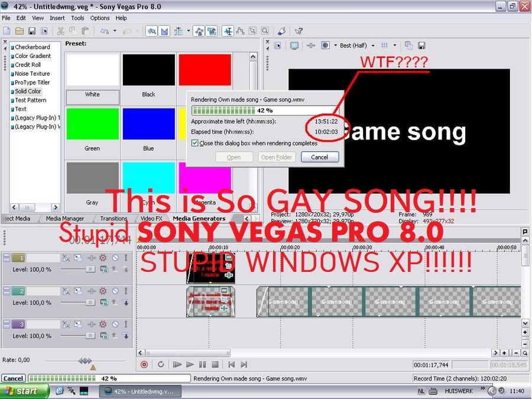Viewport: 532px width, 399px height.
Task: Click the Save Snapshot preview icon
Action: click(x=421, y=46)
